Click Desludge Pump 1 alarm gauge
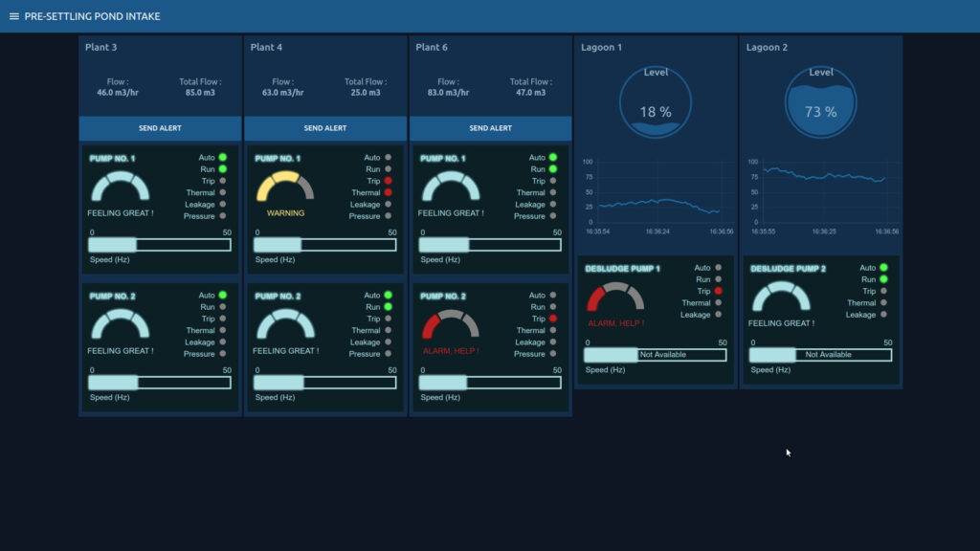The width and height of the screenshot is (980, 551). point(616,298)
